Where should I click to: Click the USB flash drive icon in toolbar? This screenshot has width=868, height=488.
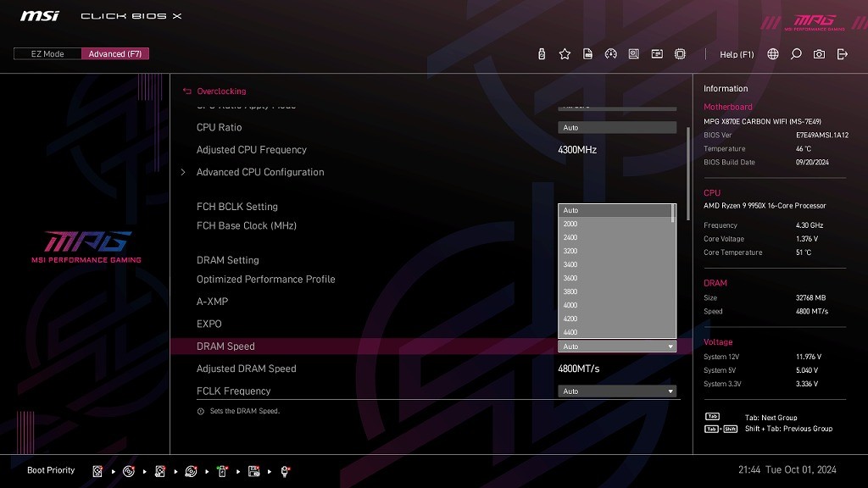point(542,54)
